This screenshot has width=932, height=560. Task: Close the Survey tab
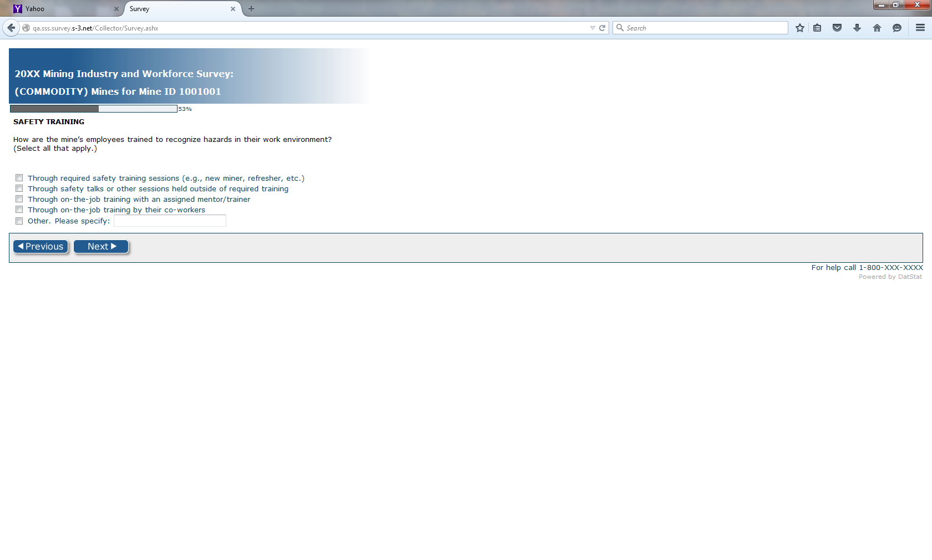(x=233, y=9)
